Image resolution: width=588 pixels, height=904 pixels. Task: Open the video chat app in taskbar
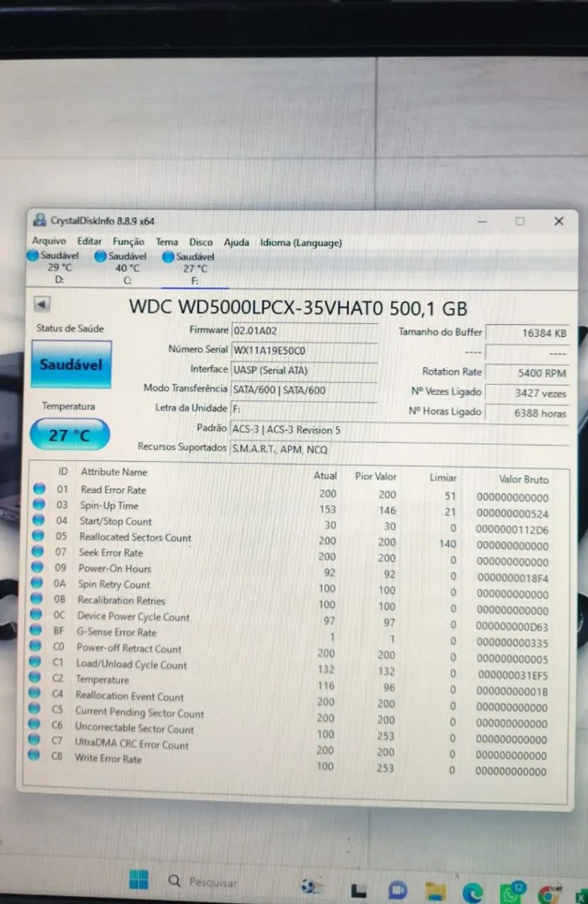point(397,892)
